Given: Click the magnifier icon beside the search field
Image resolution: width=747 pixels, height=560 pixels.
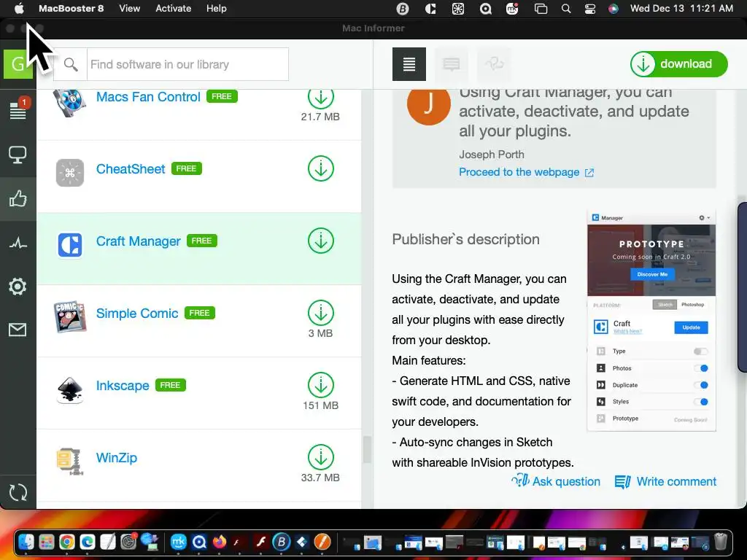Looking at the screenshot, I should point(71,64).
